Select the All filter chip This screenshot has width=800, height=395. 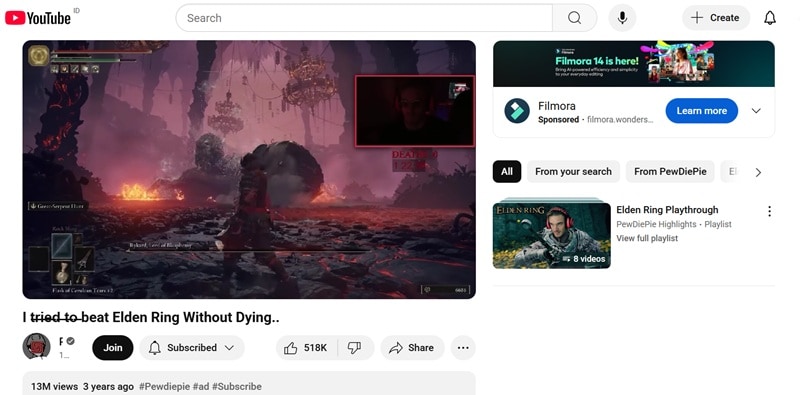click(x=507, y=171)
